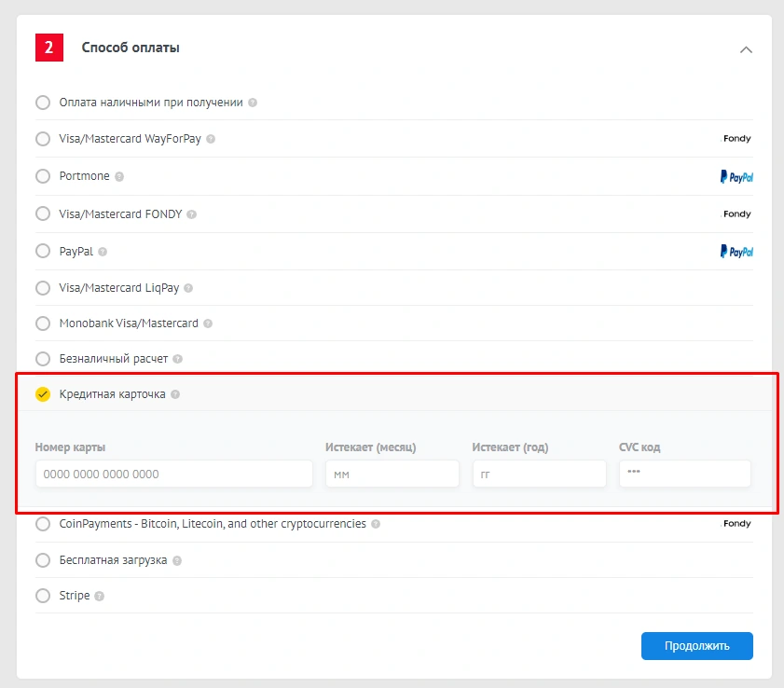Choose CoinPayments cryptocurrency radio button
Image resolution: width=784 pixels, height=688 pixels.
tap(43, 524)
